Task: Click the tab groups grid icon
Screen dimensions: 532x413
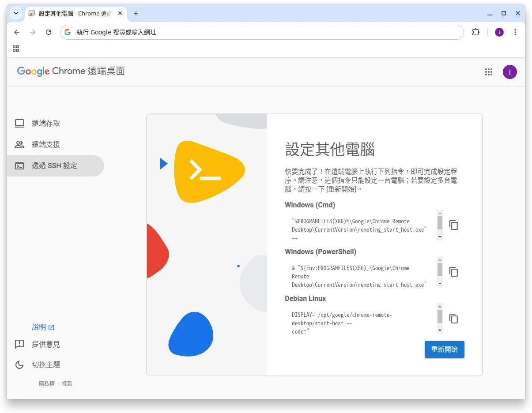Action: click(16, 49)
